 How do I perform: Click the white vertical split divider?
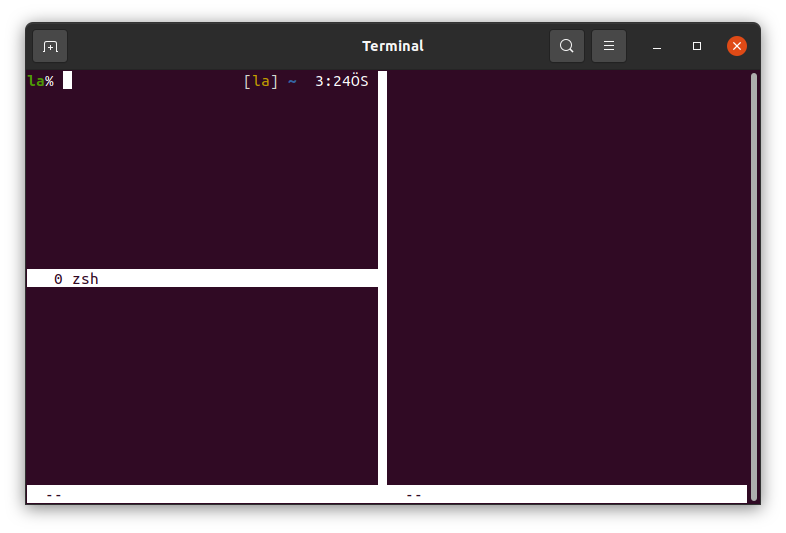coord(382,280)
